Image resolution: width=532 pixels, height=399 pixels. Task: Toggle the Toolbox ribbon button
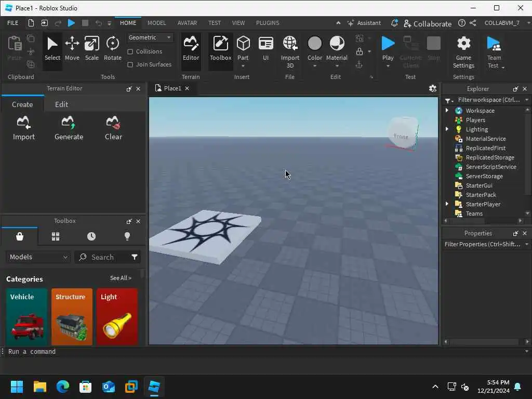(220, 49)
